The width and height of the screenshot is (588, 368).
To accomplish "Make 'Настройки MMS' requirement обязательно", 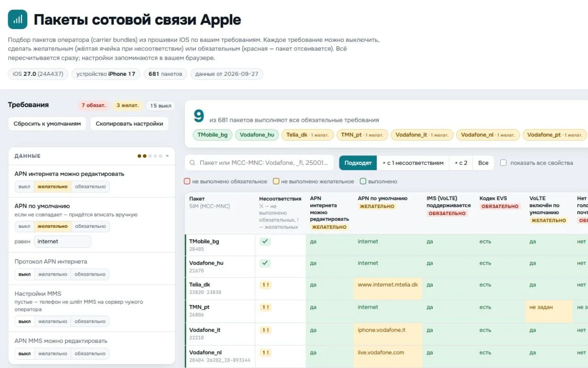I will tap(90, 322).
